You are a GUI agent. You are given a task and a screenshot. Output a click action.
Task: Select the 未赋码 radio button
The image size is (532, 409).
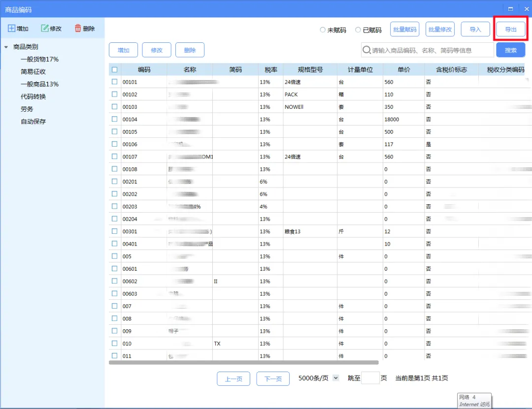[323, 30]
